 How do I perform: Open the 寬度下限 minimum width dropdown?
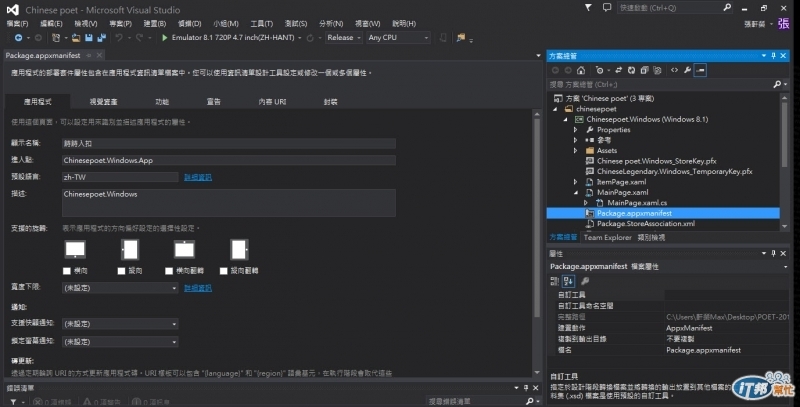[120, 288]
